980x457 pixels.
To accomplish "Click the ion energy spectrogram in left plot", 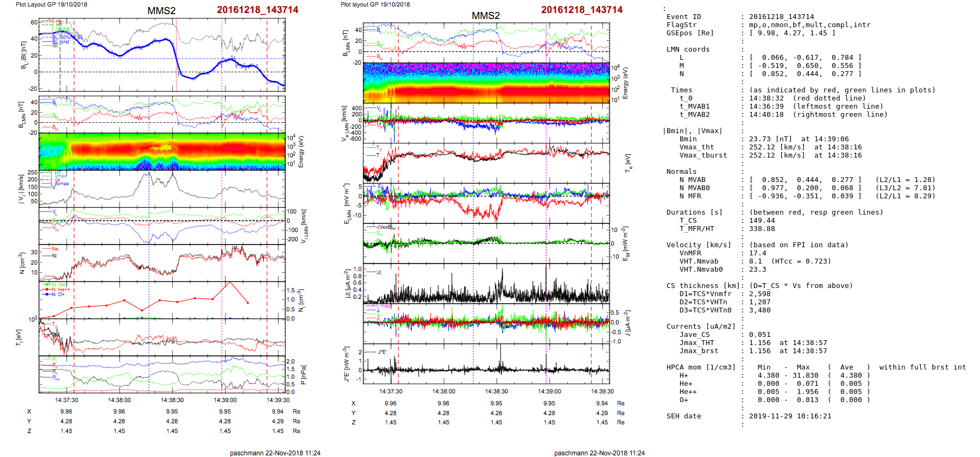I will [162, 151].
